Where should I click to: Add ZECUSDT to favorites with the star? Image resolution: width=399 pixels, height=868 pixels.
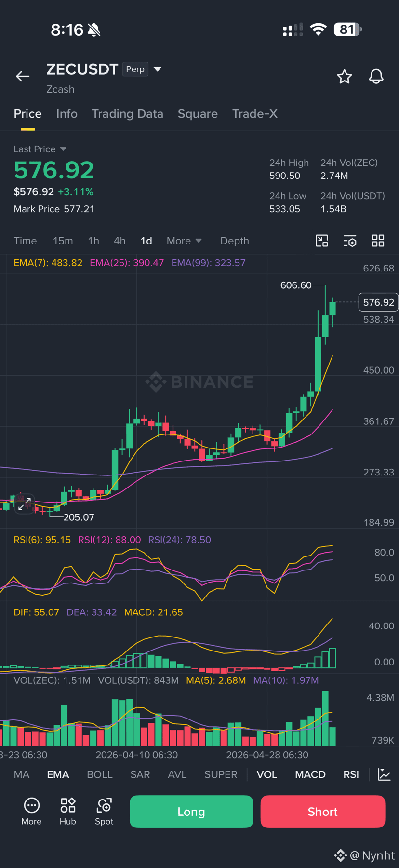344,76
